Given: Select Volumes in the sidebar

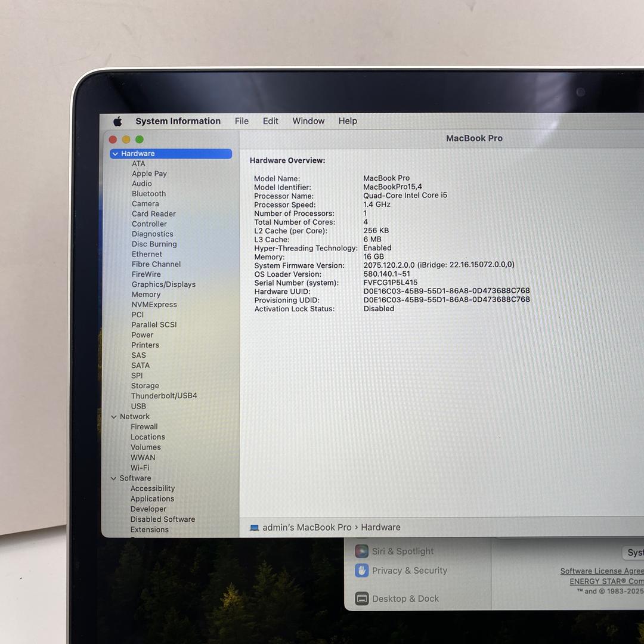Looking at the screenshot, I should click(146, 447).
